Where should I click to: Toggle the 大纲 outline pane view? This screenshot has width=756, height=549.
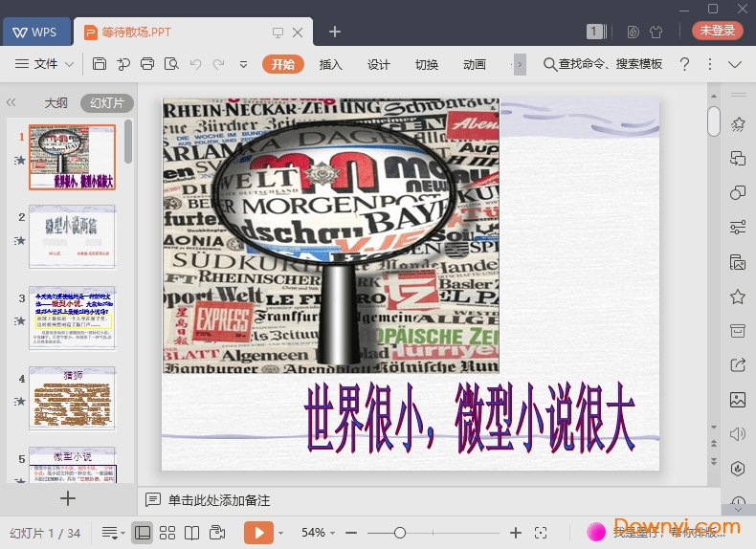[56, 102]
